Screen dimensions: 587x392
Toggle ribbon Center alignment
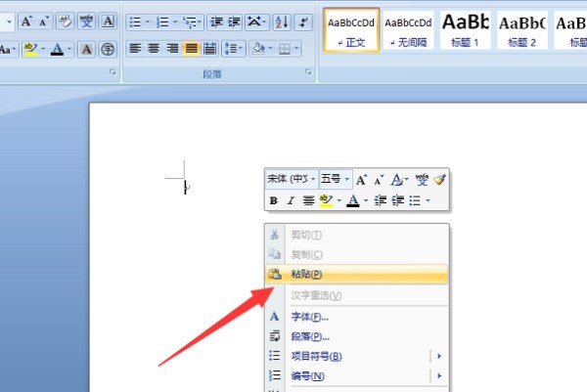pos(154,49)
